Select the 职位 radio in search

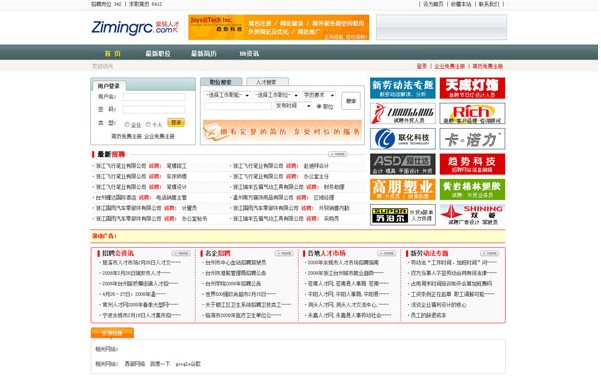click(x=319, y=106)
